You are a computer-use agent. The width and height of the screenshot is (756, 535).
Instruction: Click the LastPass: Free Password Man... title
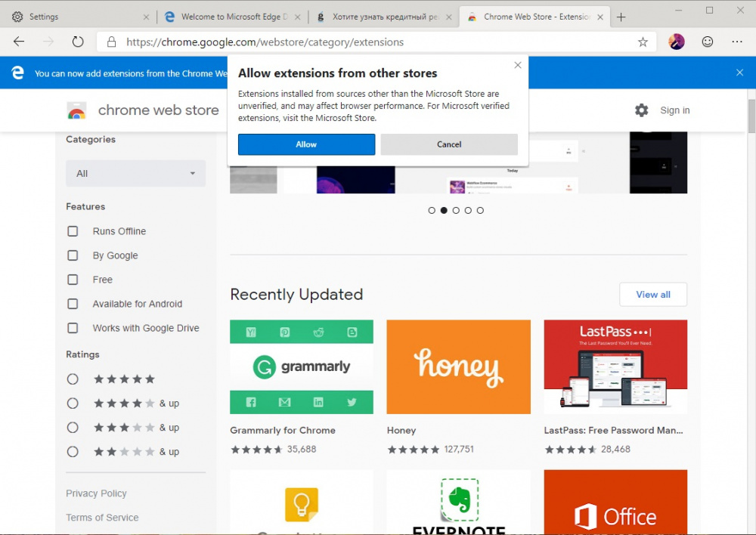point(613,431)
